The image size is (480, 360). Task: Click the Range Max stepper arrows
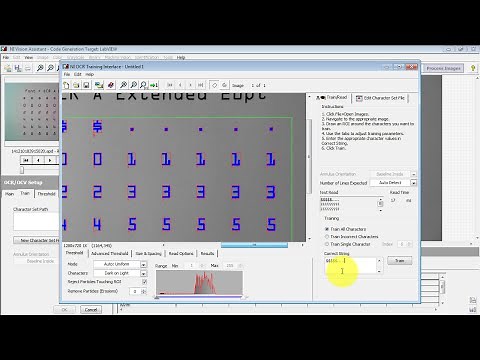point(240,266)
